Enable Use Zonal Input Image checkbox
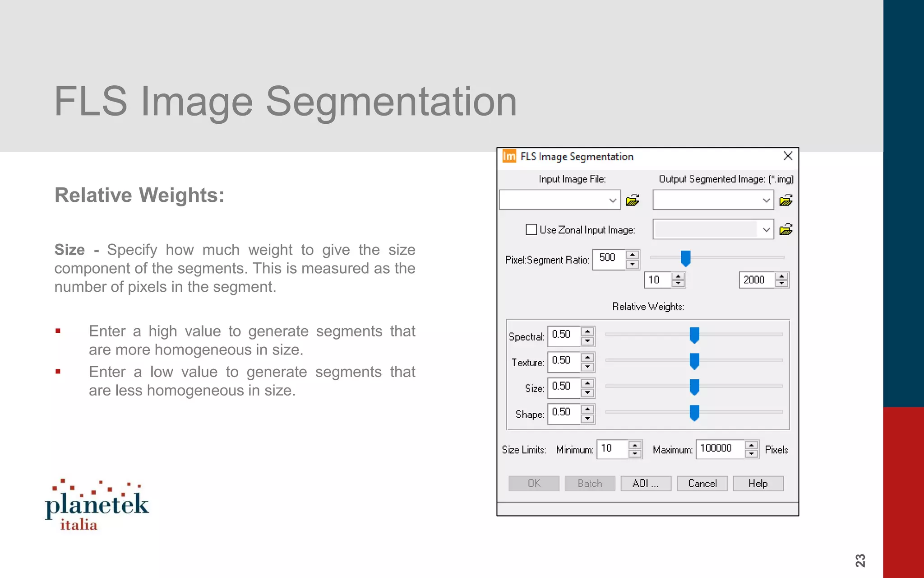The width and height of the screenshot is (924, 578). pyautogui.click(x=531, y=229)
